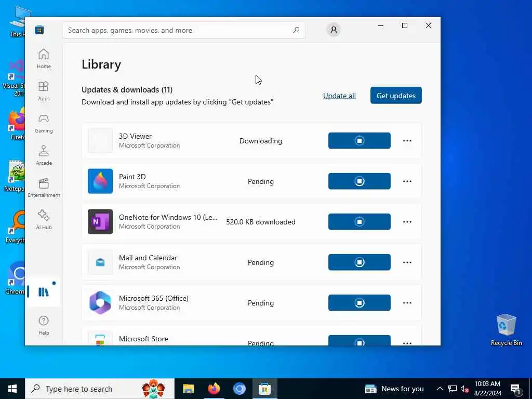Maximize the Microsoft Store window
Screen dimensions: 532x399
[x=404, y=25]
